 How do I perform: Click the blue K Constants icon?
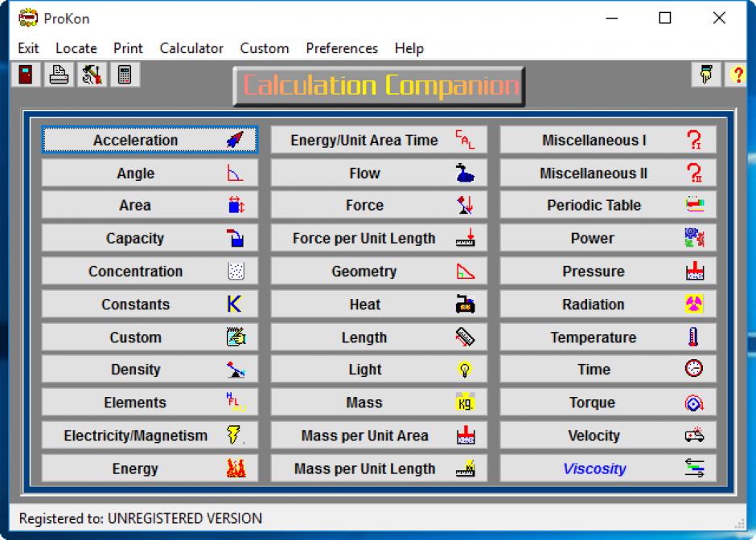235,304
